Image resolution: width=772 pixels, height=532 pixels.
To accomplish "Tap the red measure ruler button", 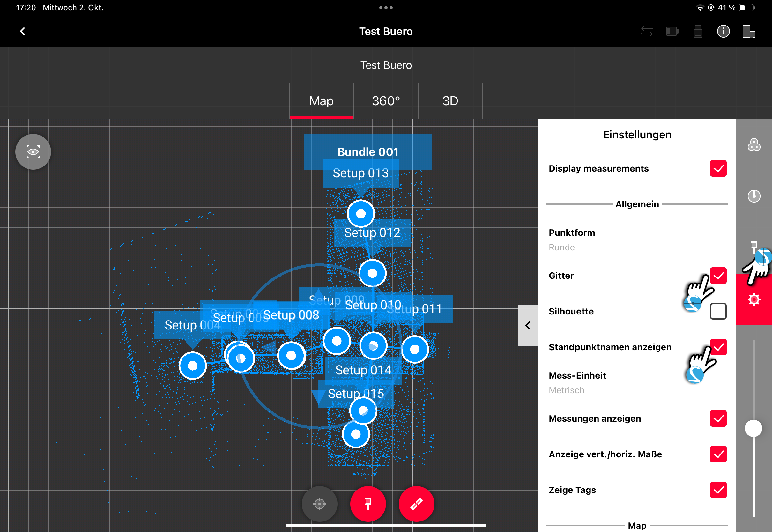I will click(x=416, y=504).
